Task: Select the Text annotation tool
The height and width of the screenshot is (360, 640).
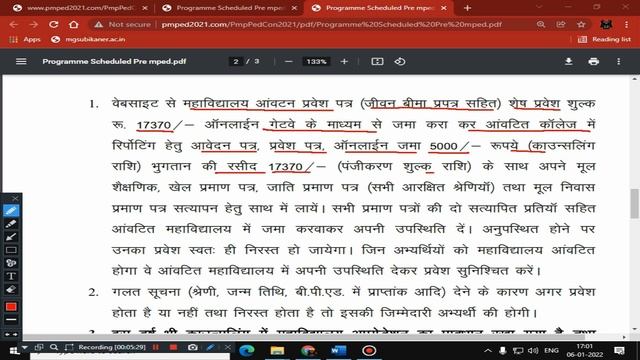Action: click(11, 276)
